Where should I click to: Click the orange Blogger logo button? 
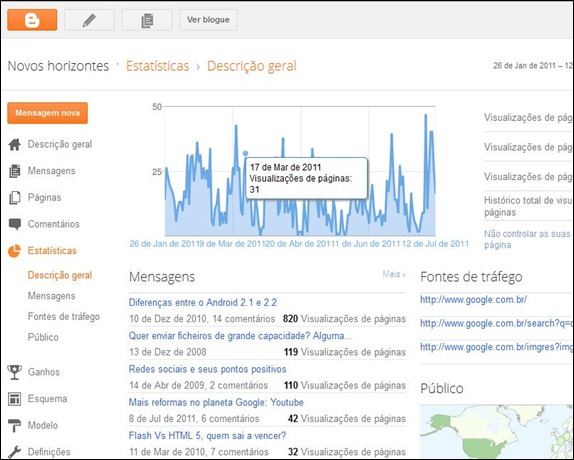coord(32,20)
